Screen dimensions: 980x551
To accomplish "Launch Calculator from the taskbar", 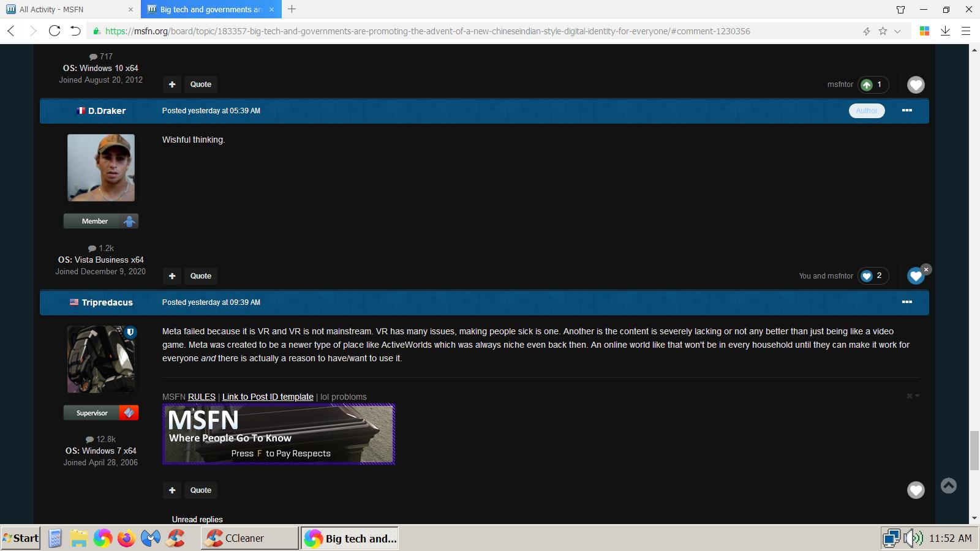I will point(55,538).
